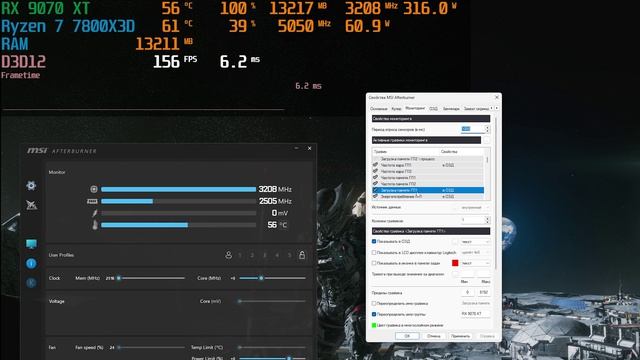Select user profile slot 3
Image resolution: width=640 pixels, height=360 pixels.
pyautogui.click(x=264, y=256)
